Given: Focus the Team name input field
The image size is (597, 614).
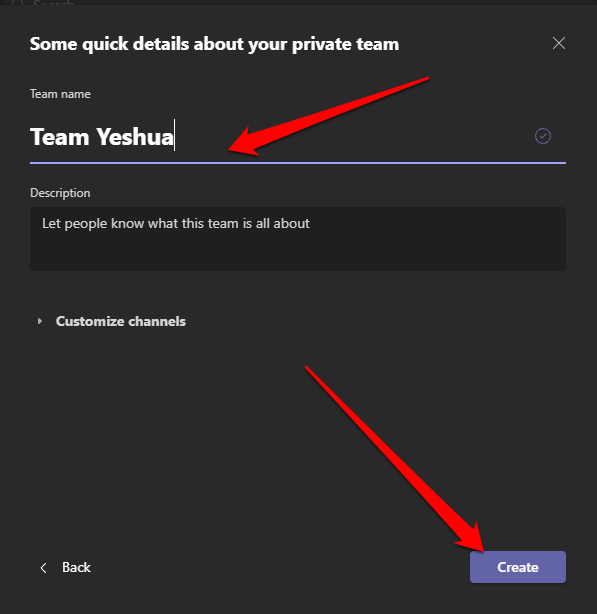Looking at the screenshot, I should (x=298, y=137).
